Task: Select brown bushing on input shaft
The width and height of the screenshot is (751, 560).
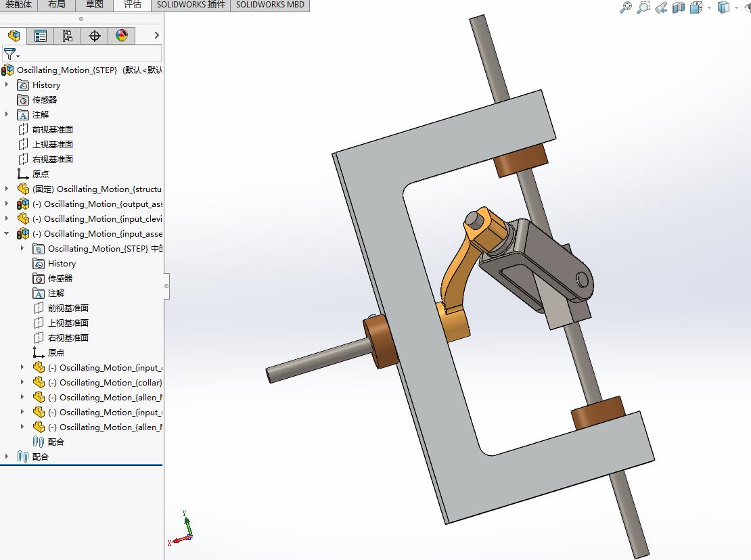Action: [381, 341]
